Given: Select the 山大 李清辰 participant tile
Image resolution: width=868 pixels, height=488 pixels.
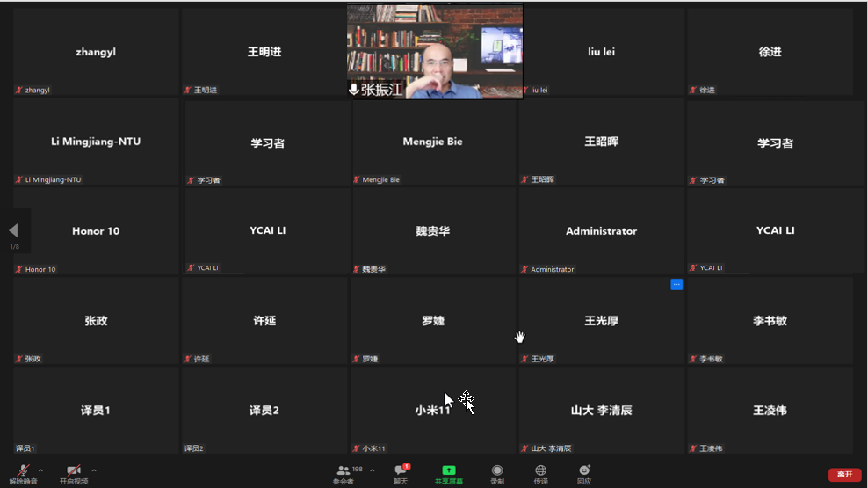Looking at the screenshot, I should pos(601,411).
